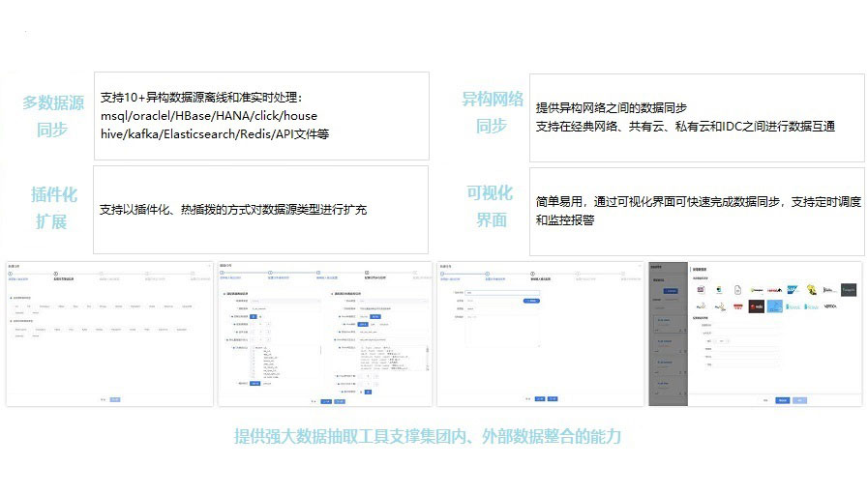868x495 pixels.
Task: Pick the document file data source icon
Action: coord(738,290)
